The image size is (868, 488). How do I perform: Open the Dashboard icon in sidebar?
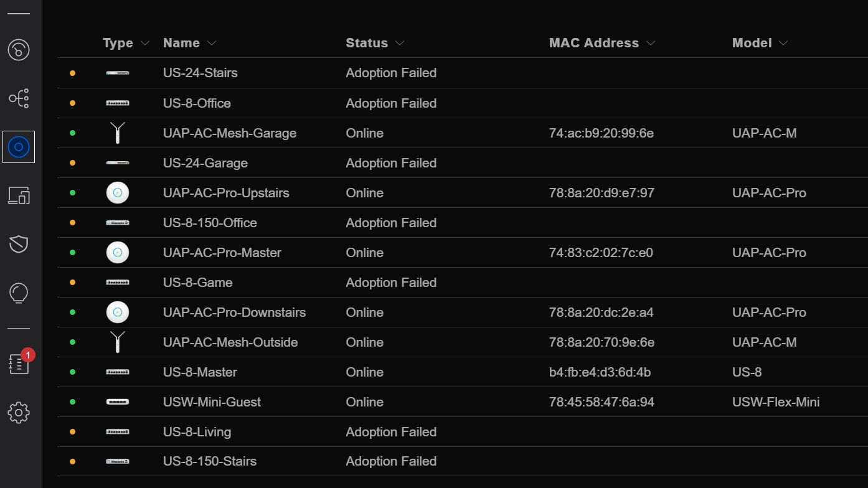(19, 50)
